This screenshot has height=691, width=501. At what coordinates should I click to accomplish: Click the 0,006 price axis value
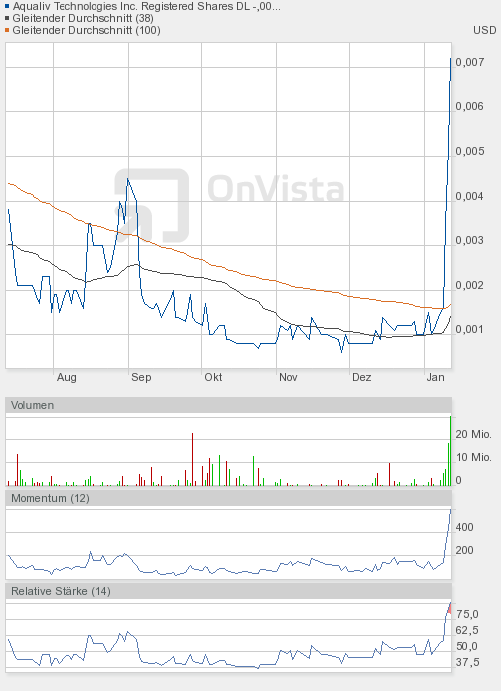click(x=470, y=106)
